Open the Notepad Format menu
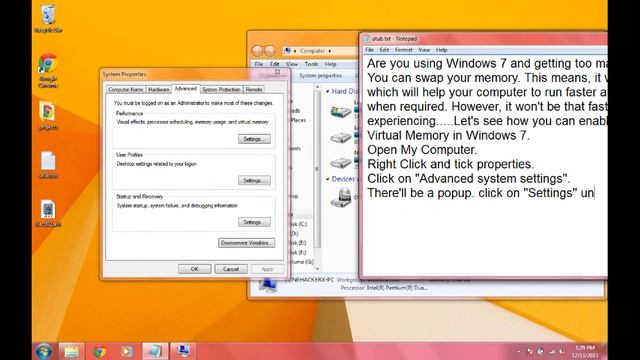Viewport: 640px width, 360px height. coord(403,50)
